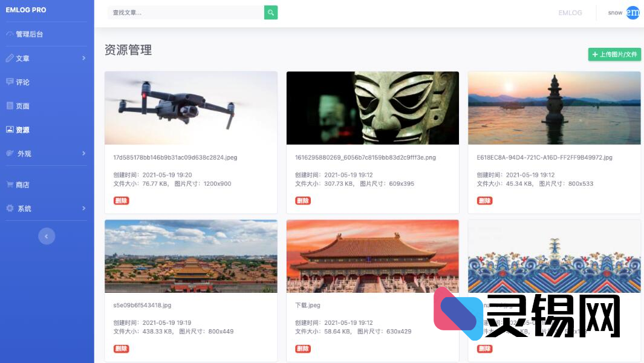Delete the drone image via its 删除 button

coord(120,200)
